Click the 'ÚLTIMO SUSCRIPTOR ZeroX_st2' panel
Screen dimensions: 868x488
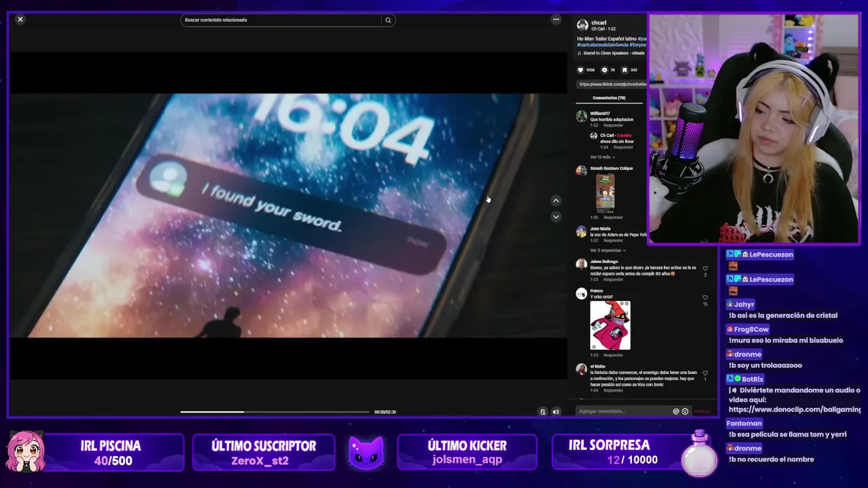point(264,453)
